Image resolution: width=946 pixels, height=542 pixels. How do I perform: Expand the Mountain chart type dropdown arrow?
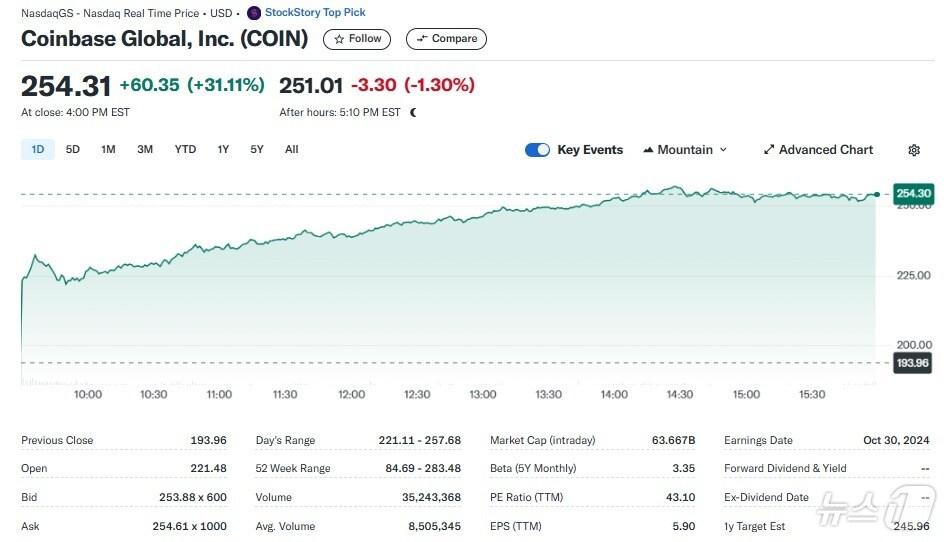[x=723, y=150]
